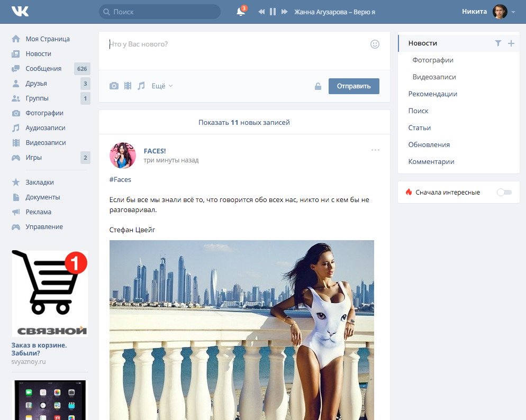Attach a video using the film icon

[128, 86]
